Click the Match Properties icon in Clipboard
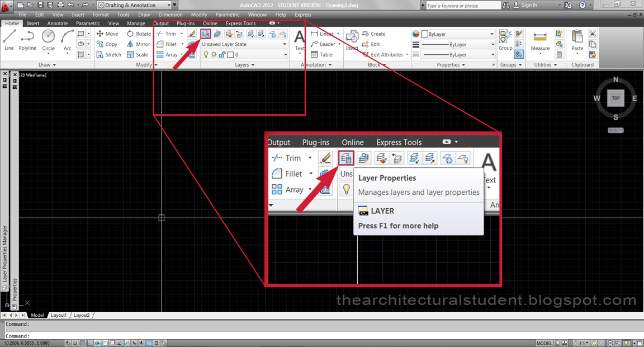The image size is (644, 347). [x=592, y=54]
